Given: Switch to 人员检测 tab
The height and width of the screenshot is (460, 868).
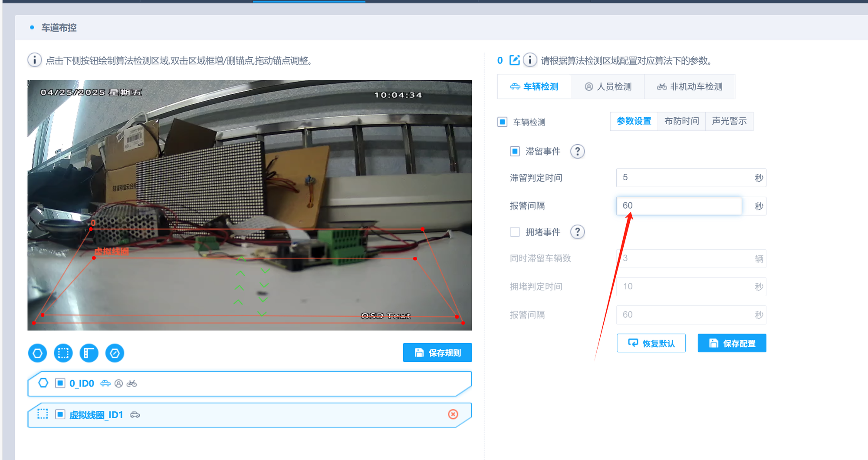Looking at the screenshot, I should click(x=608, y=87).
